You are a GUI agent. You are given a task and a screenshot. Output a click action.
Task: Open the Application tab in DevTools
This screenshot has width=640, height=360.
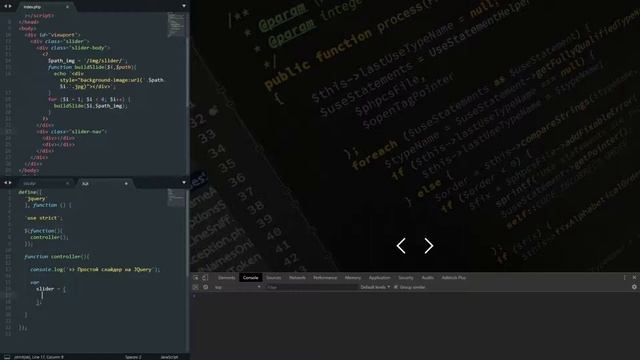(x=380, y=278)
